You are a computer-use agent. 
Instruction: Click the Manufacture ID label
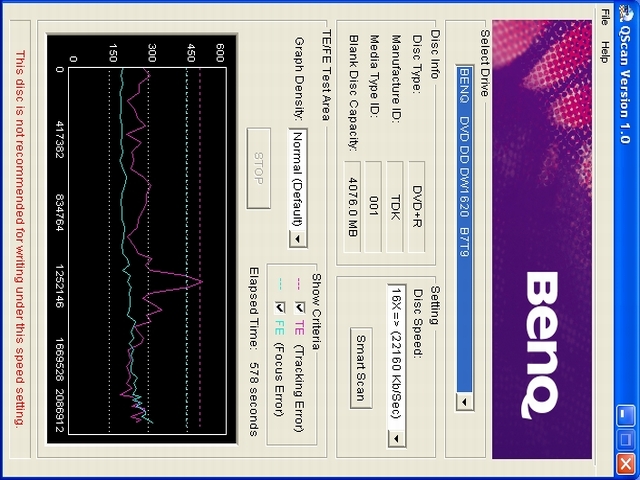point(396,78)
